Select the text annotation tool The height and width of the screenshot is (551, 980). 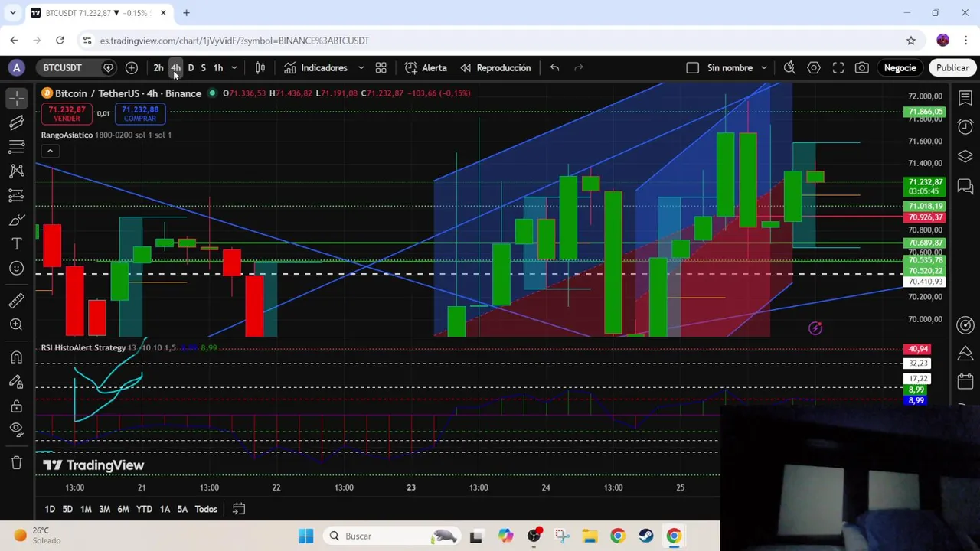[16, 244]
